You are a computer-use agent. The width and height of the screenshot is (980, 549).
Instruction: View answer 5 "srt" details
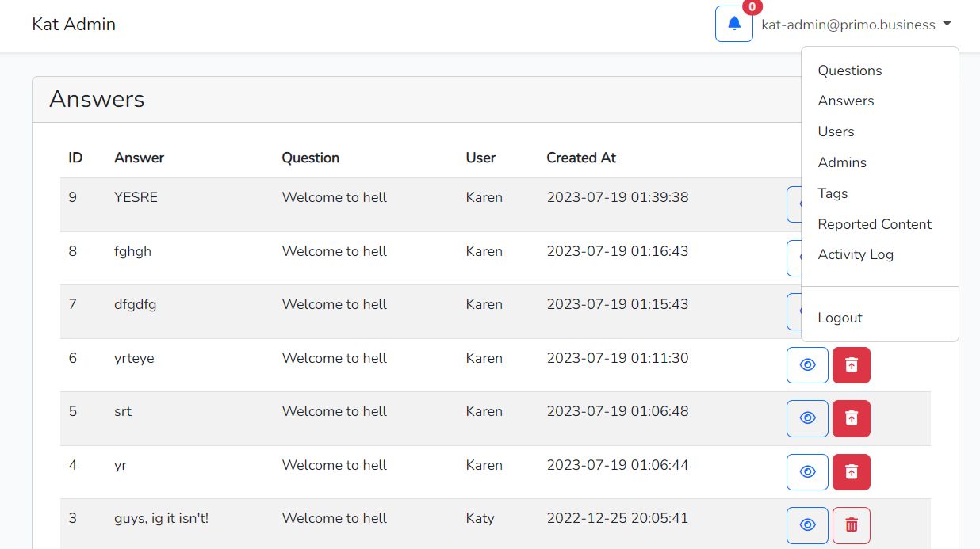[807, 418]
